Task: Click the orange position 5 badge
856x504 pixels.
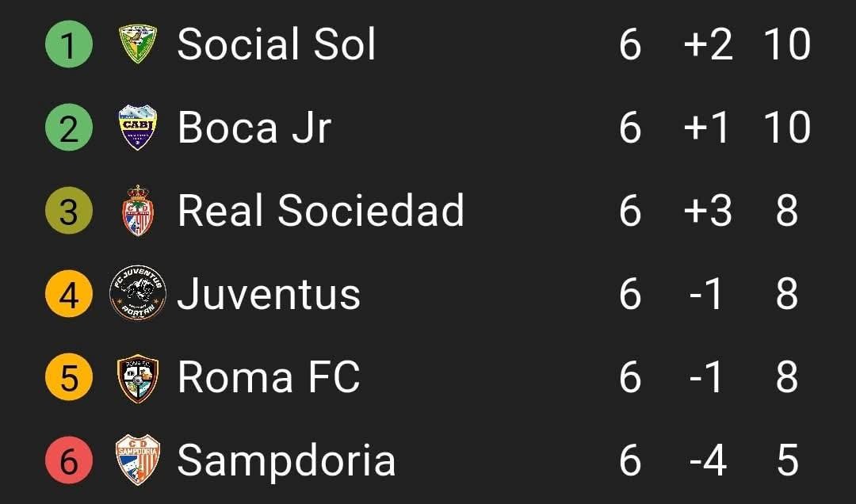Action: [69, 378]
